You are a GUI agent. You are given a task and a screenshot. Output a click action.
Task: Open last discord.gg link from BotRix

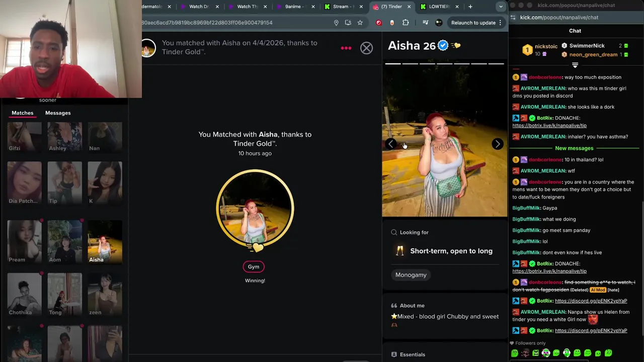click(x=591, y=330)
